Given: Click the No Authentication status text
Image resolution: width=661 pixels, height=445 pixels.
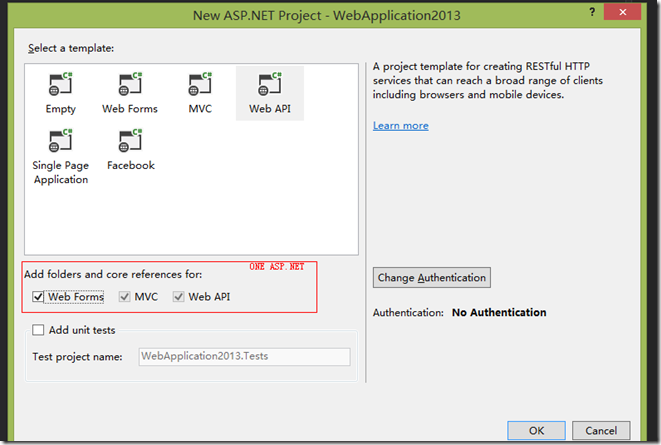Looking at the screenshot, I should pos(499,313).
